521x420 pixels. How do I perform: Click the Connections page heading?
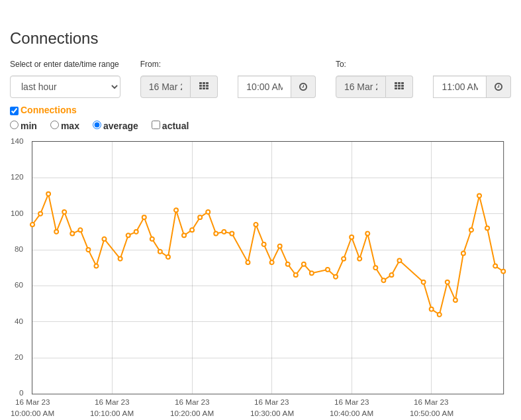pos(54,38)
